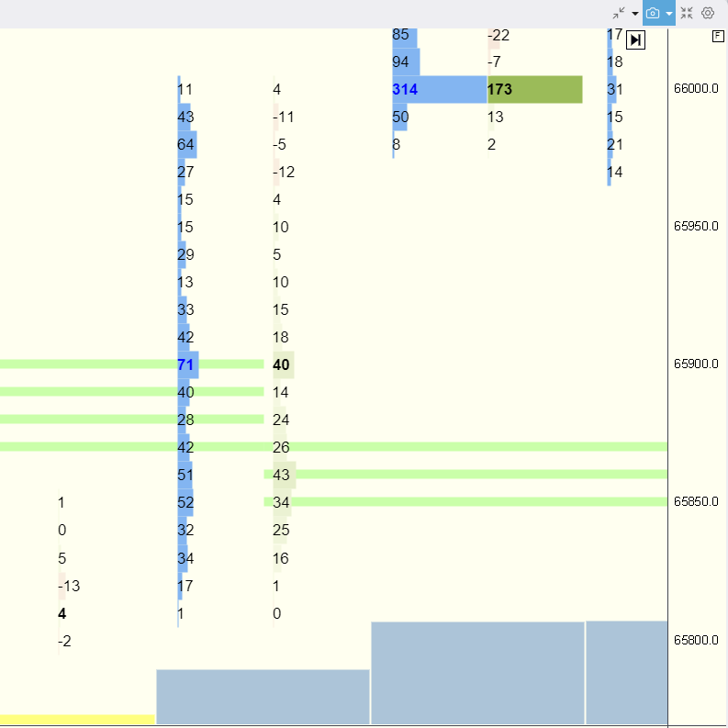Screen dimensions: 728x728
Task: Click the 66000.0 price axis label
Action: pyautogui.click(x=696, y=89)
